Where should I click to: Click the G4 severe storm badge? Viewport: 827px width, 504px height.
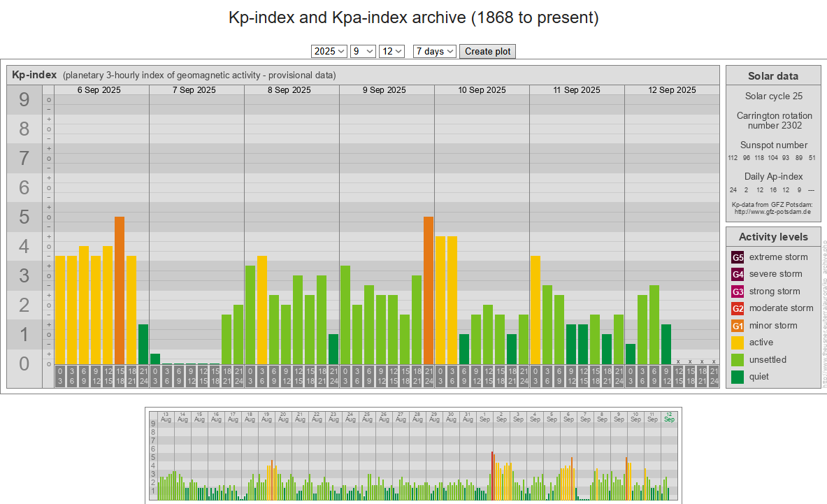[x=738, y=274]
